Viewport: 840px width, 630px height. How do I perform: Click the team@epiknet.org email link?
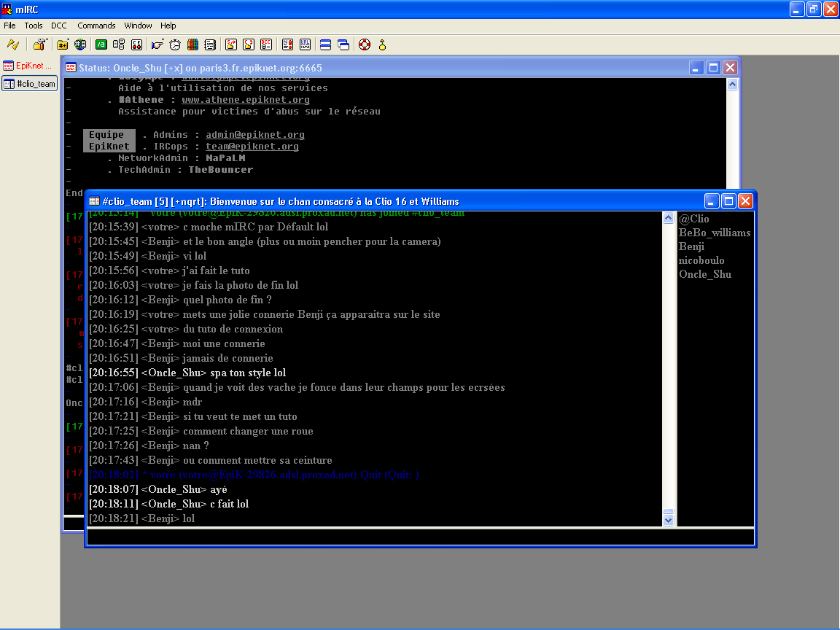coord(252,147)
